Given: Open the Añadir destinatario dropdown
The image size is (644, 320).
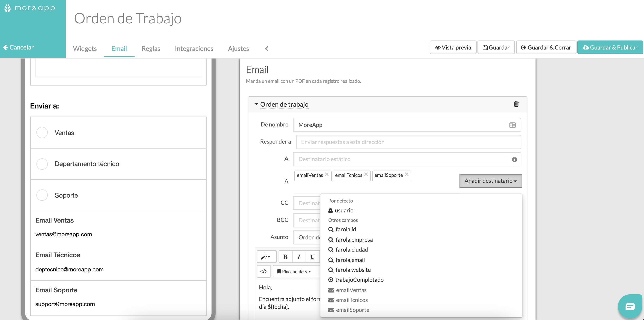Looking at the screenshot, I should (x=491, y=181).
